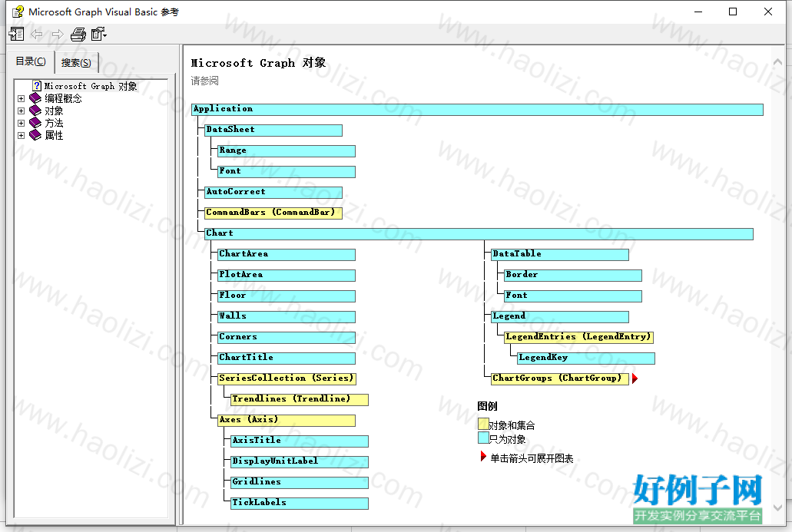Viewport: 792px width, 532px height.
Task: Open the Axes (Axis) box
Action: [287, 420]
